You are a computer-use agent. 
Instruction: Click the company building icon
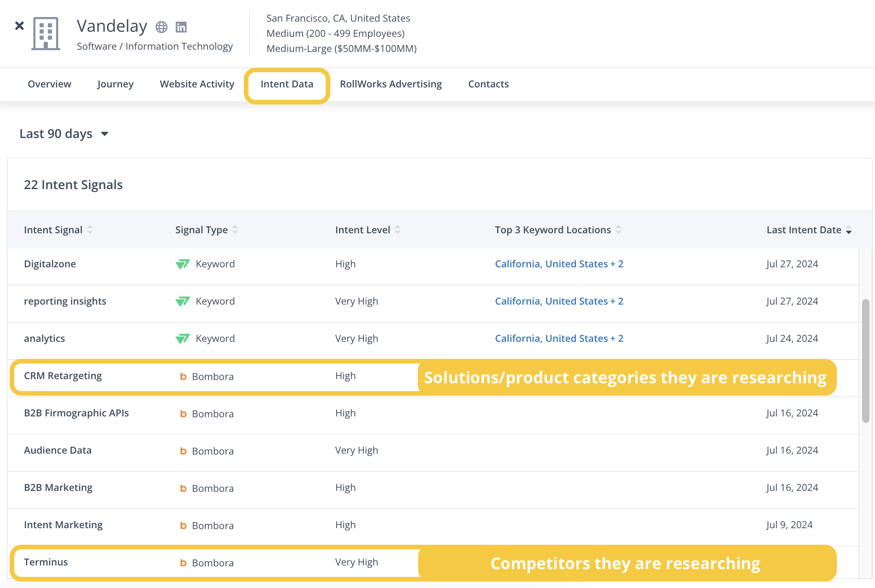click(x=46, y=34)
